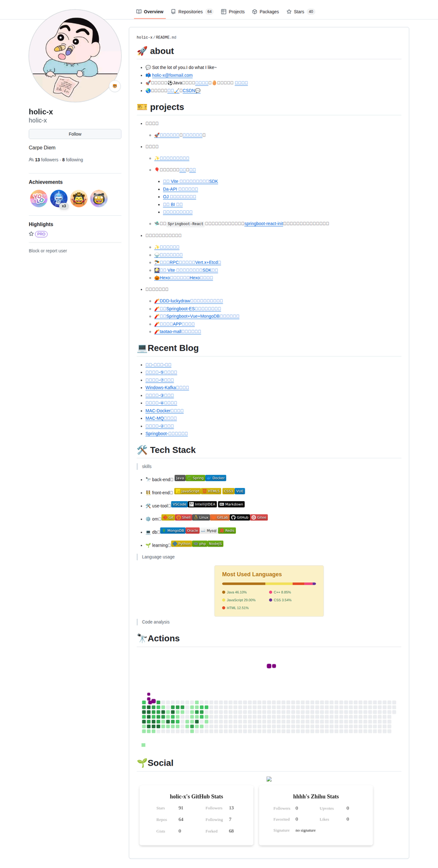Click the NodeJS learning badge

point(215,544)
